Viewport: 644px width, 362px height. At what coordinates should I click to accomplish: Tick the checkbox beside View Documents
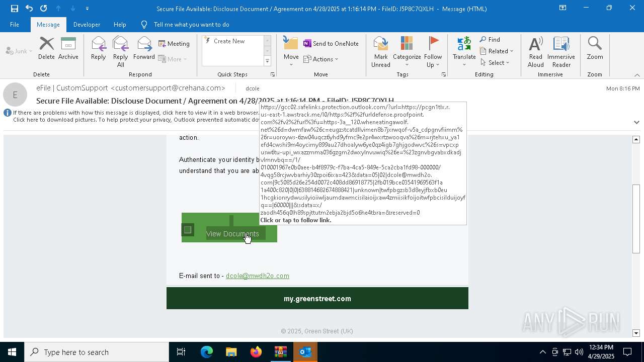point(188,230)
